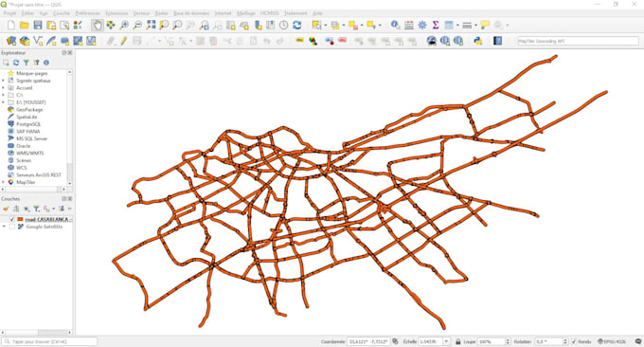This screenshot has height=347, width=644.
Task: Open the Processing toolbox gear icon
Action: (422, 26)
